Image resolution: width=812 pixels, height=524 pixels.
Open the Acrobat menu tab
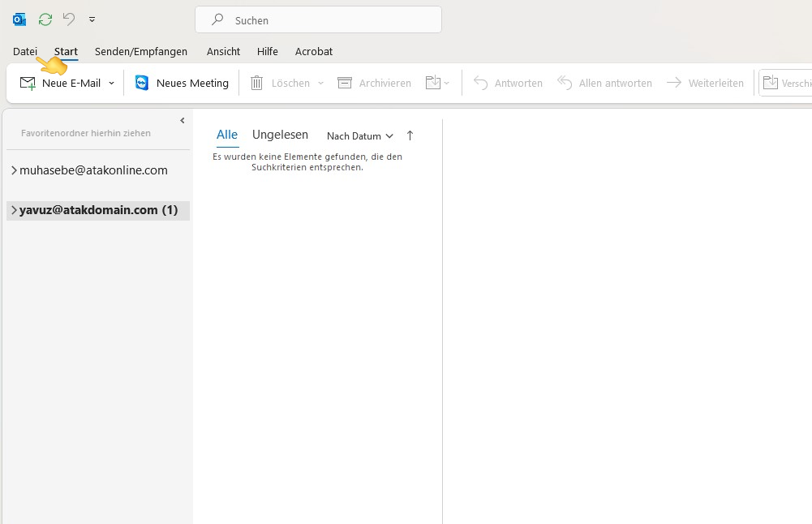pos(314,51)
